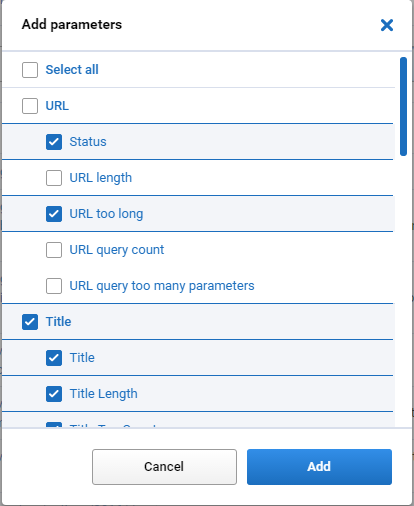The width and height of the screenshot is (414, 506).
Task: Click the Cancel button
Action: point(164,467)
